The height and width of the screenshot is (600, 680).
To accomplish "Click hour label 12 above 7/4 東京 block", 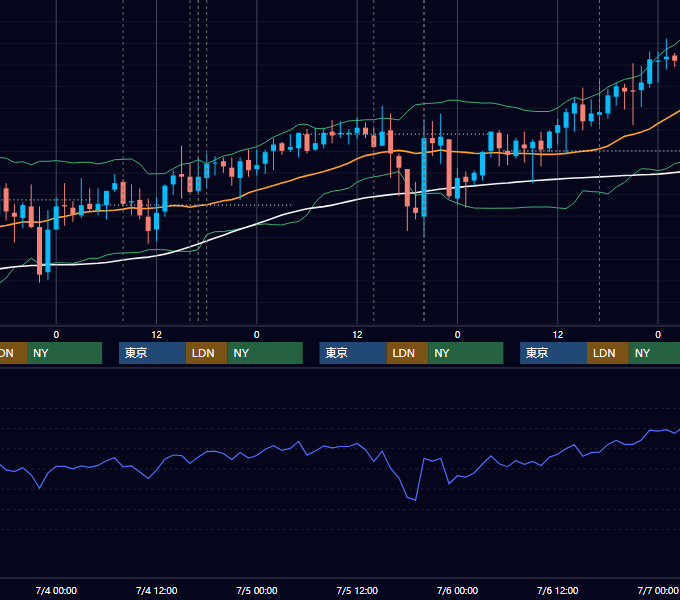I will click(x=157, y=335).
